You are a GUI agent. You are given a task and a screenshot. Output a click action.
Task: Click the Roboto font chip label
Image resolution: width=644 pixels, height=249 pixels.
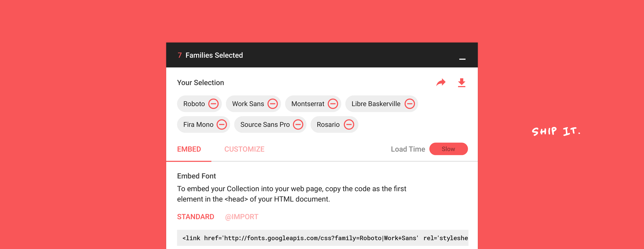[x=194, y=104]
